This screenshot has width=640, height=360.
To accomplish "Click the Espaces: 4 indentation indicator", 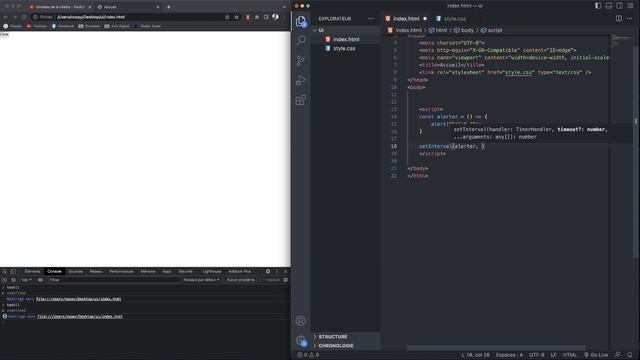I will (509, 355).
